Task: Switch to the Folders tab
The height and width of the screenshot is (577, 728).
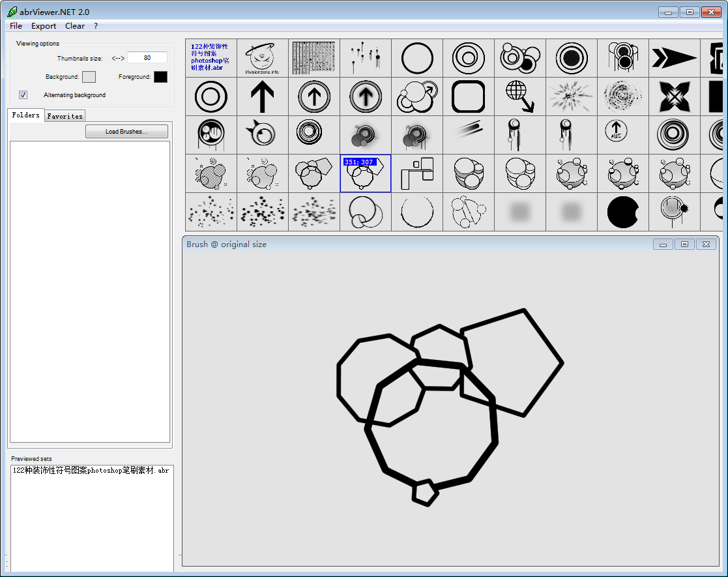Action: (26, 115)
